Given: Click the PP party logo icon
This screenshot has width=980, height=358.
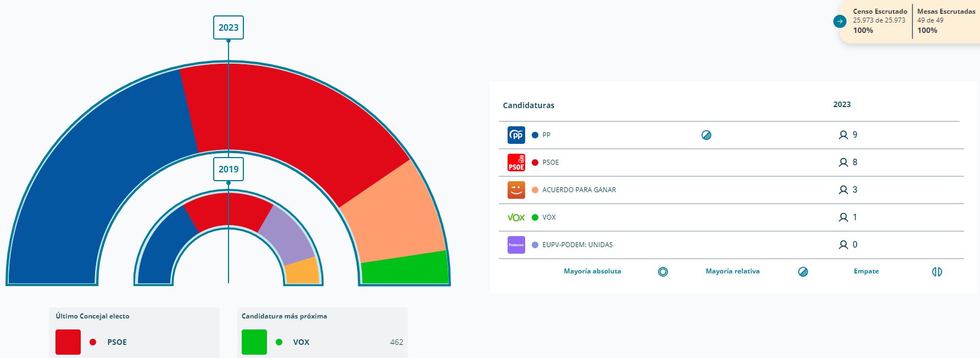Looking at the screenshot, I should 516,135.
